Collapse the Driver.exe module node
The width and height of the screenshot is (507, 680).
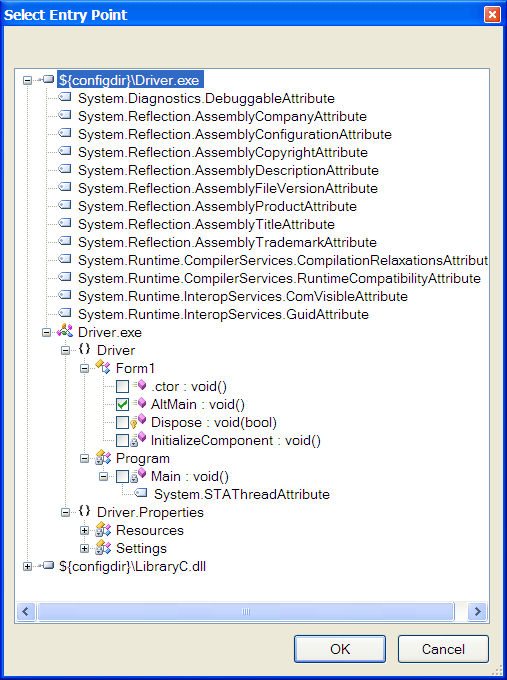(x=46, y=333)
